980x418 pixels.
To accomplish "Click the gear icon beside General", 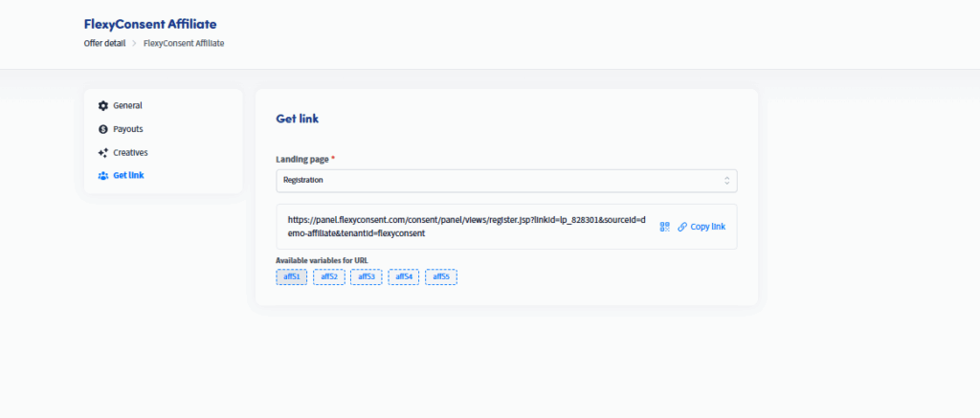I will coord(103,105).
